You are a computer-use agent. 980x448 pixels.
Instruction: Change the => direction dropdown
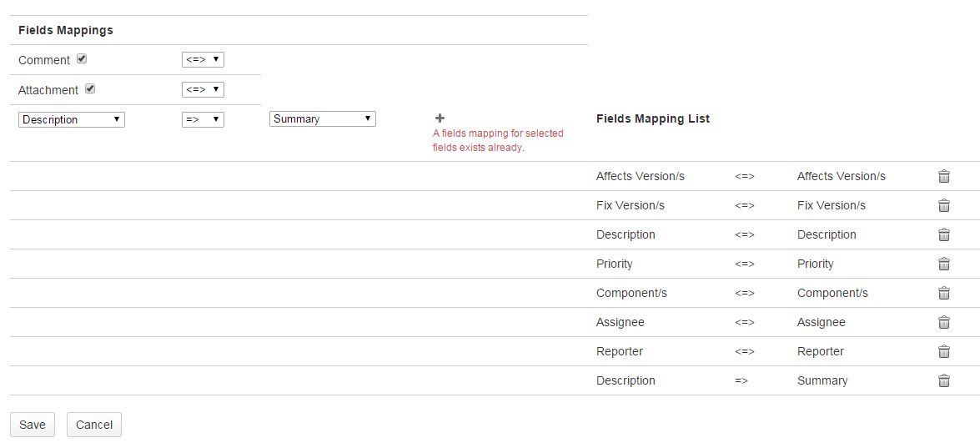pyautogui.click(x=203, y=119)
